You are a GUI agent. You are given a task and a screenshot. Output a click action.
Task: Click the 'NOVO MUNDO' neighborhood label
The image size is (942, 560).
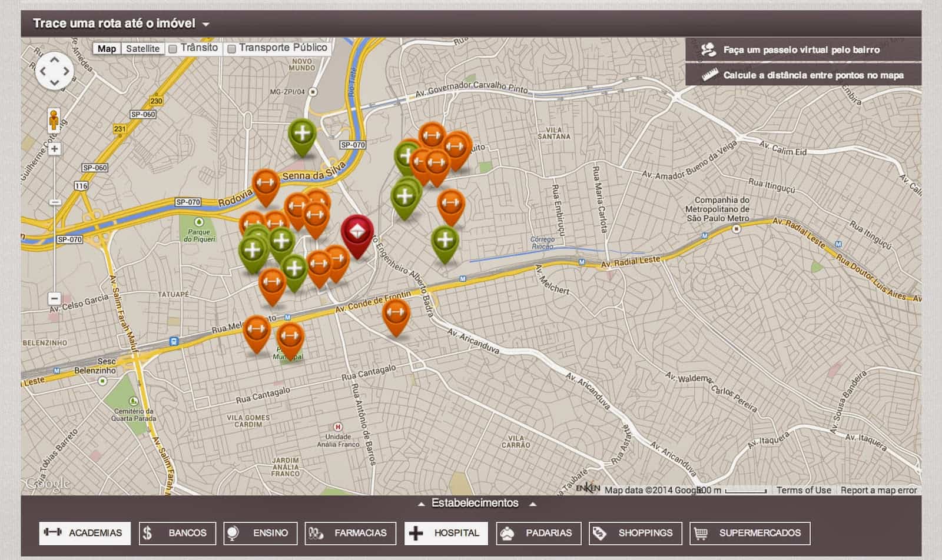tap(301, 64)
